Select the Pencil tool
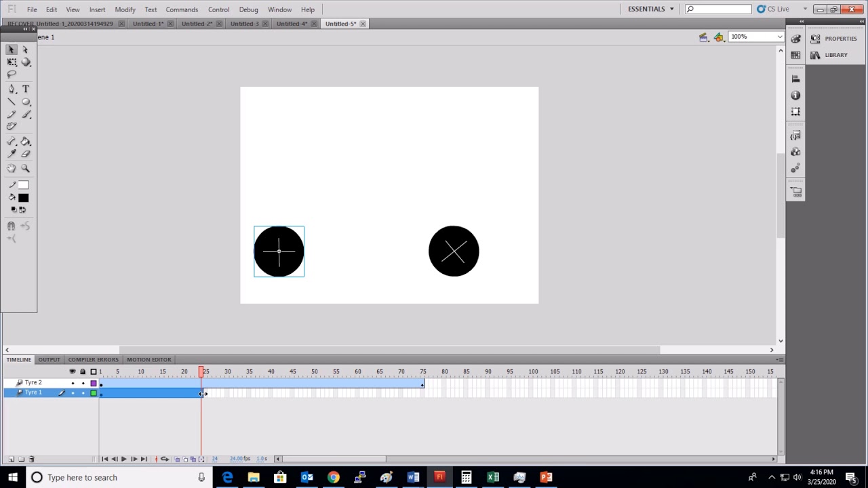868x488 pixels. [x=12, y=115]
